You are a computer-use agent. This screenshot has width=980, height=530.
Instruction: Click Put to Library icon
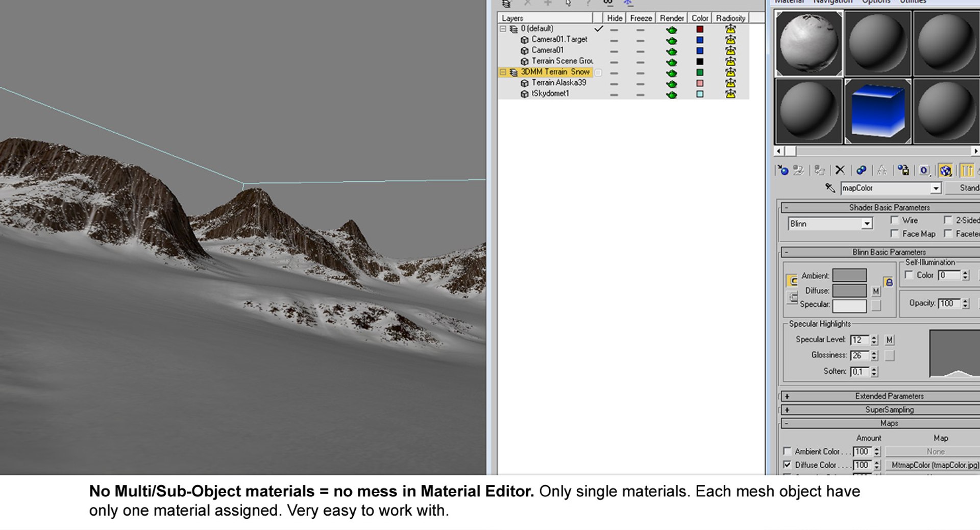pyautogui.click(x=903, y=171)
